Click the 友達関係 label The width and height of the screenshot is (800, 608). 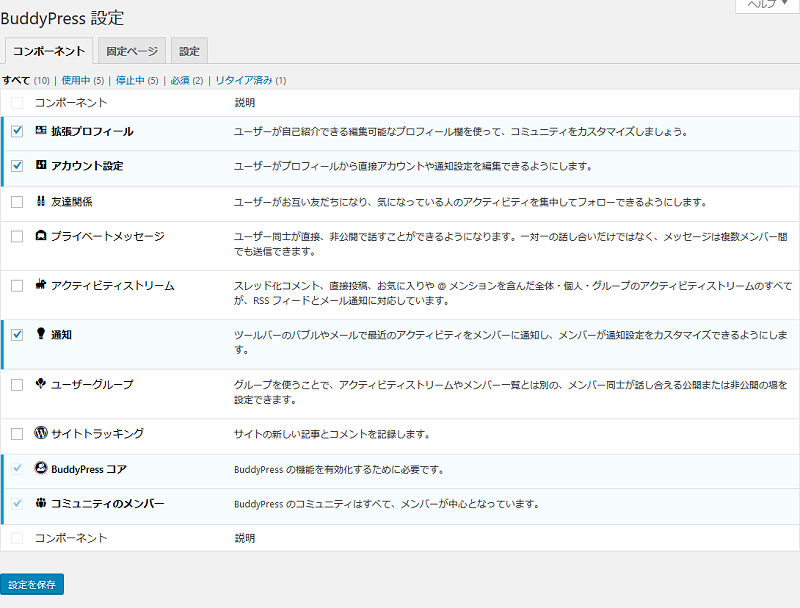(x=71, y=202)
